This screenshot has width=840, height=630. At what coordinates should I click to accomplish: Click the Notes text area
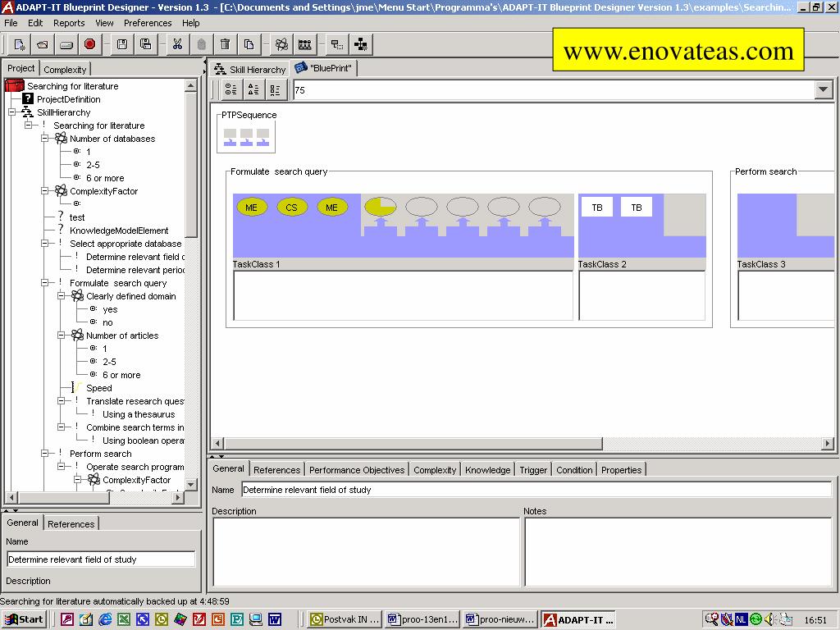[678, 552]
